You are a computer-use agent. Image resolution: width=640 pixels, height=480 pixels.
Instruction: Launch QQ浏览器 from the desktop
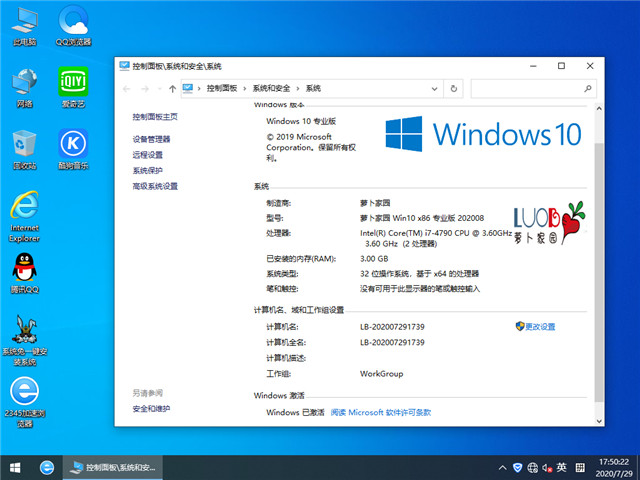[x=73, y=27]
